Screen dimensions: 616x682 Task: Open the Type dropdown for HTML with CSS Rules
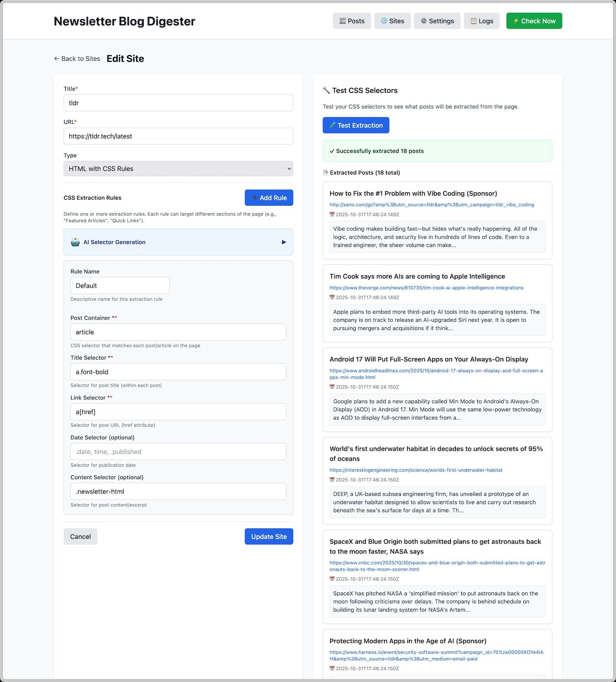tap(178, 168)
